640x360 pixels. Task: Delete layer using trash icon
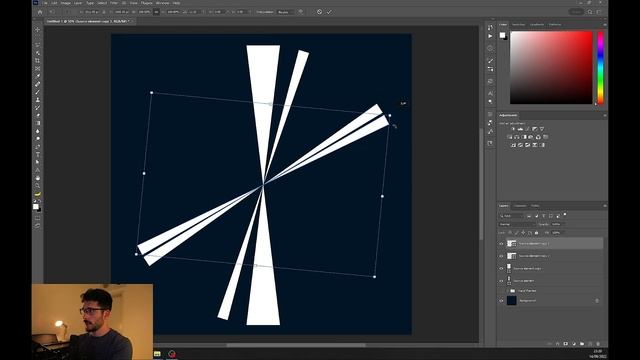(598, 344)
